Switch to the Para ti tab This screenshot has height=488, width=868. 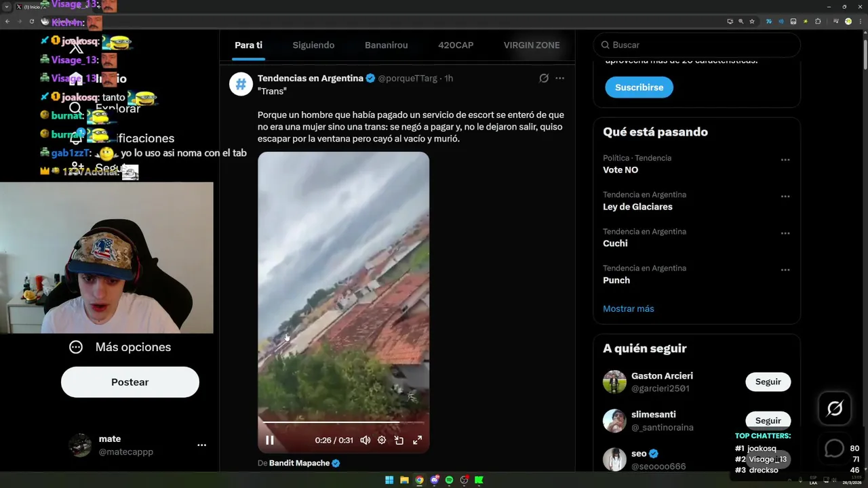tap(248, 45)
